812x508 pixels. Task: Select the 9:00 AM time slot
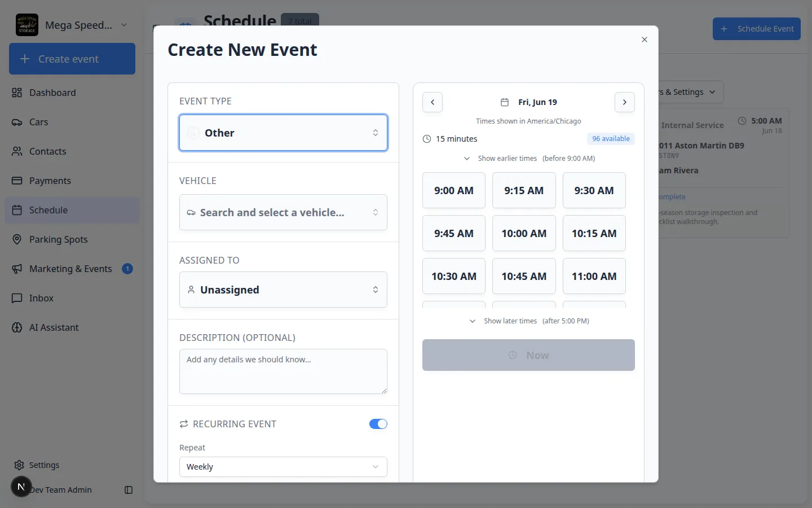coord(454,190)
